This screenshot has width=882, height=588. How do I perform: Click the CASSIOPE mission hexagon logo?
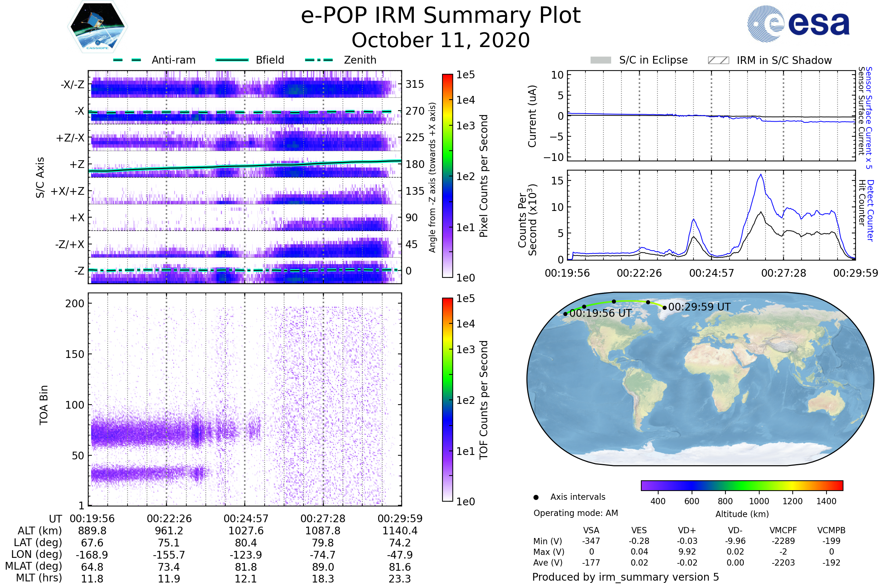pos(97,27)
